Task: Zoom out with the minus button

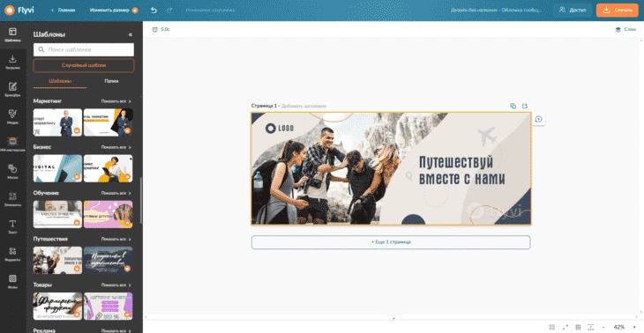Action: coord(603,327)
